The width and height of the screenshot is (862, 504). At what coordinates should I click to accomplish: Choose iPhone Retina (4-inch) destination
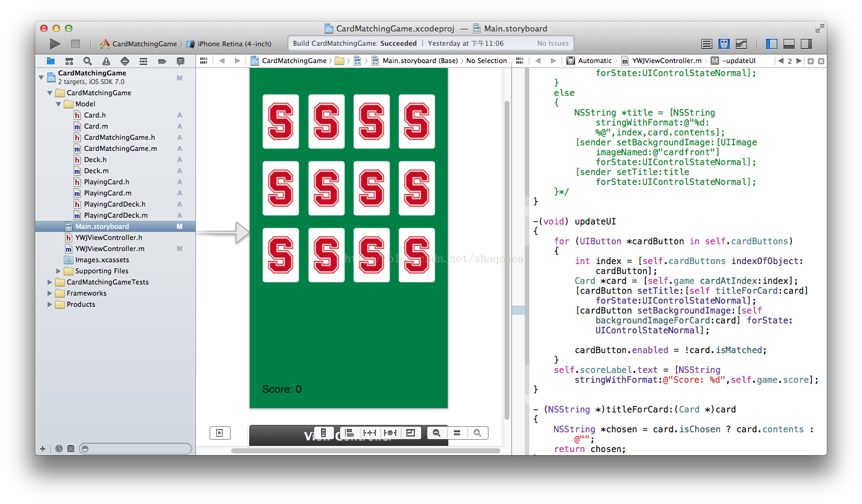[229, 44]
